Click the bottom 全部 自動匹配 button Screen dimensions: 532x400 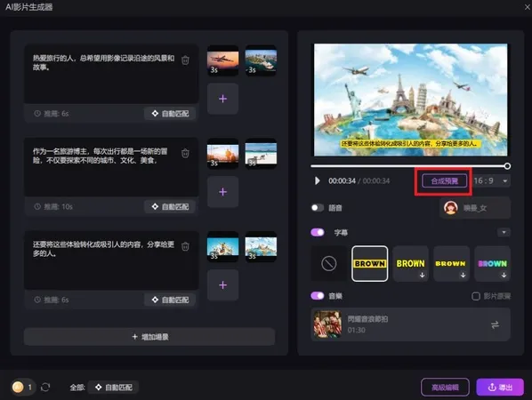[x=113, y=388]
